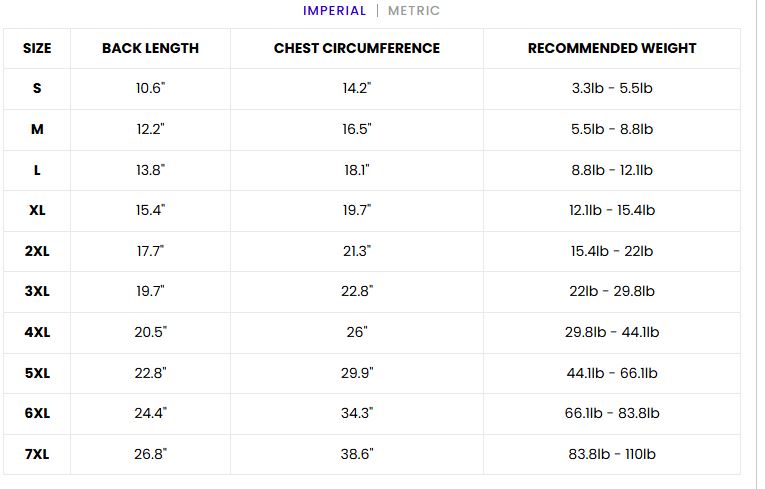Switch to the METRIC units tab
765x489 pixels.
pos(414,11)
